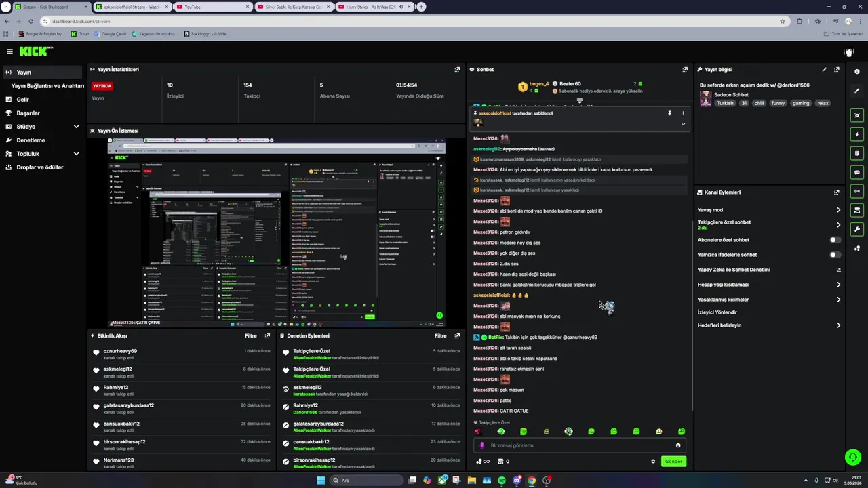
Task: Click the Gönder send button
Action: click(x=673, y=461)
